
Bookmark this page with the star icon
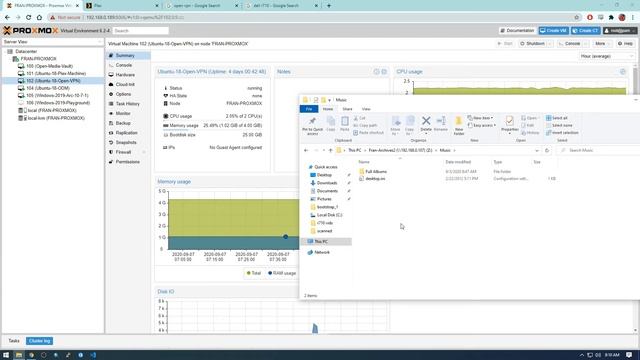point(577,18)
